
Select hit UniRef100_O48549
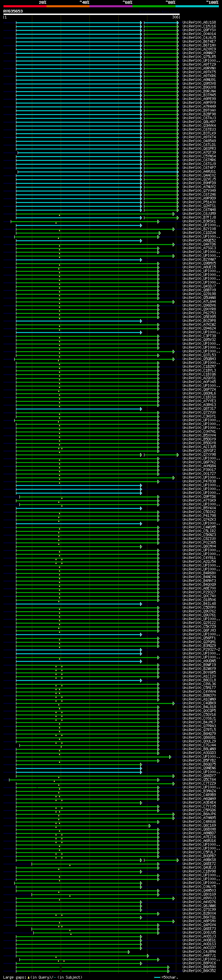coord(199,141)
